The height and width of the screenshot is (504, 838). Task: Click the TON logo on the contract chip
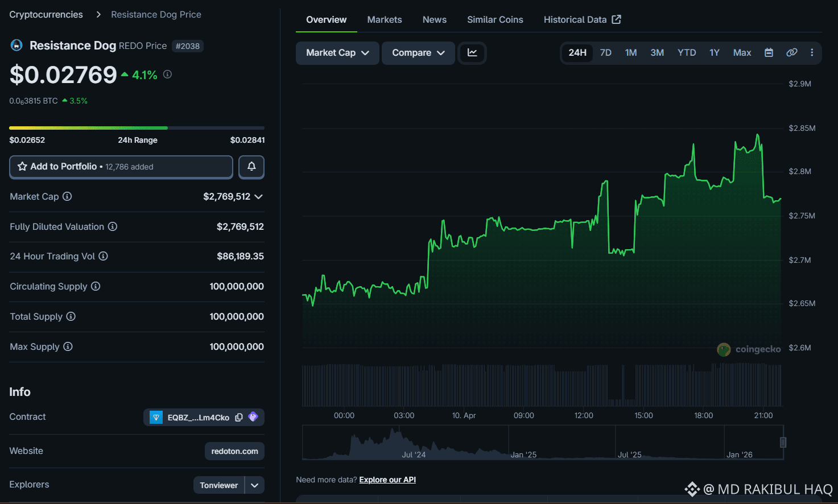click(156, 418)
